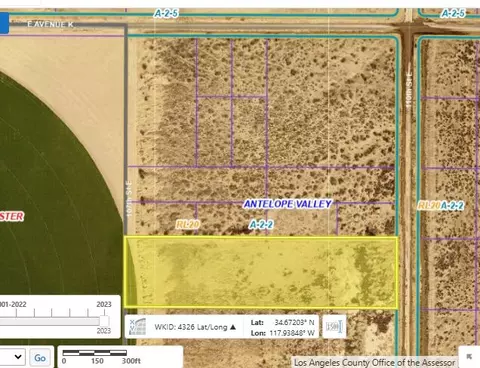Click the ANTELOPE VALLEY map label

(288, 204)
